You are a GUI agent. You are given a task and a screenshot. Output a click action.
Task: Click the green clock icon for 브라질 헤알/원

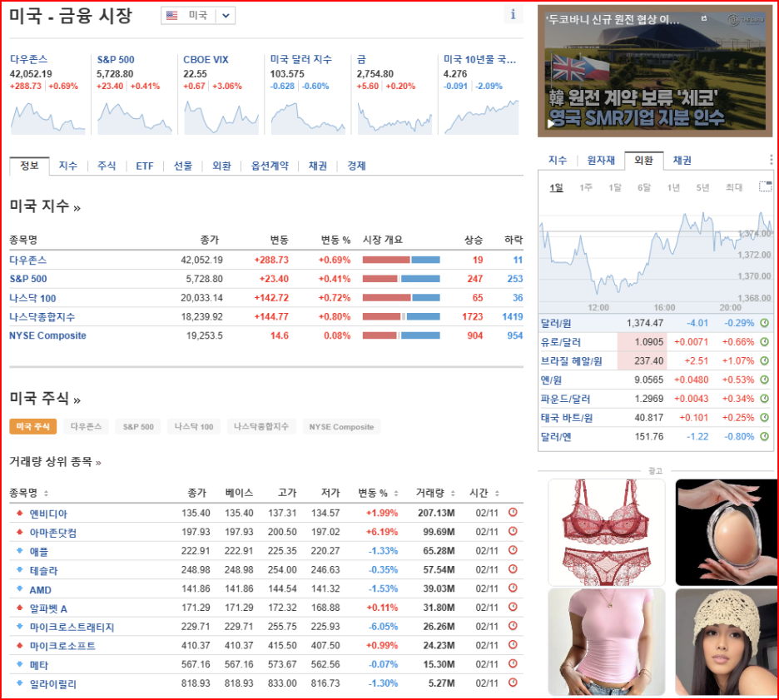click(765, 360)
